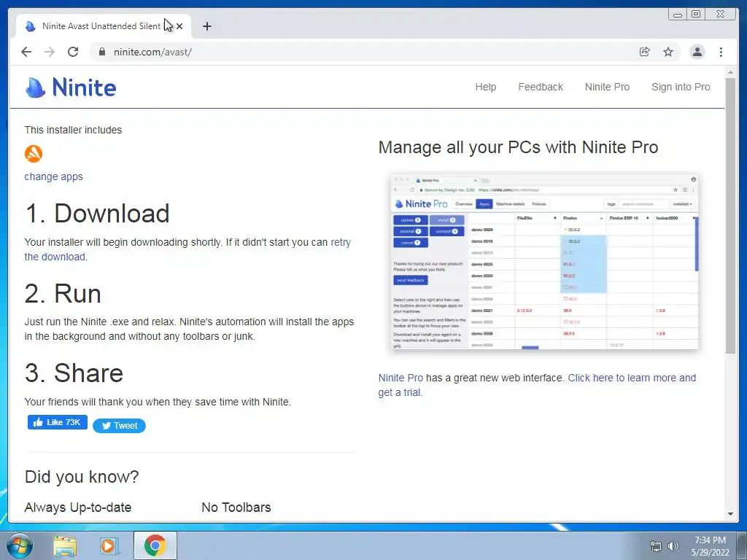The image size is (747, 560).
Task: Click the Did you know? heading
Action: pos(82,477)
